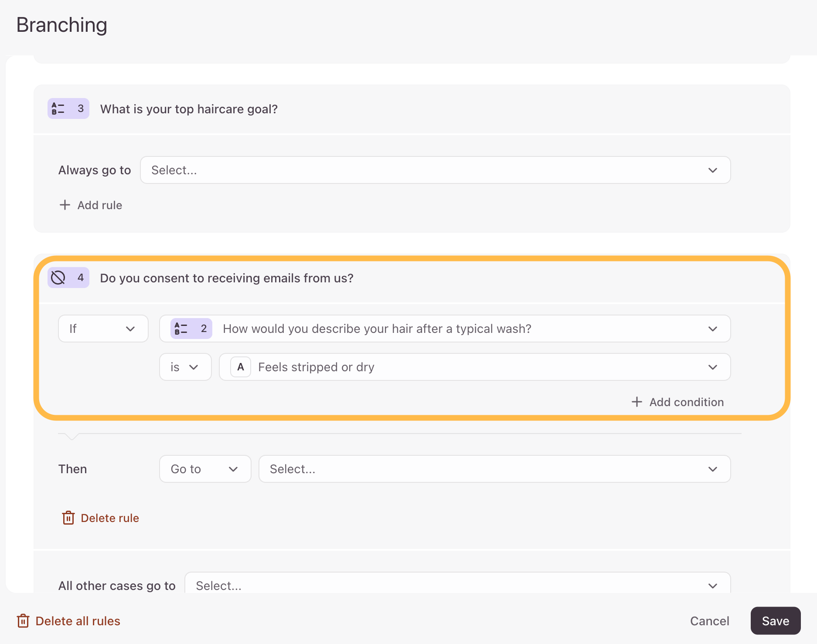This screenshot has height=644, width=817.
Task: Click the trash icon for Delete all rules
Action: click(x=23, y=621)
